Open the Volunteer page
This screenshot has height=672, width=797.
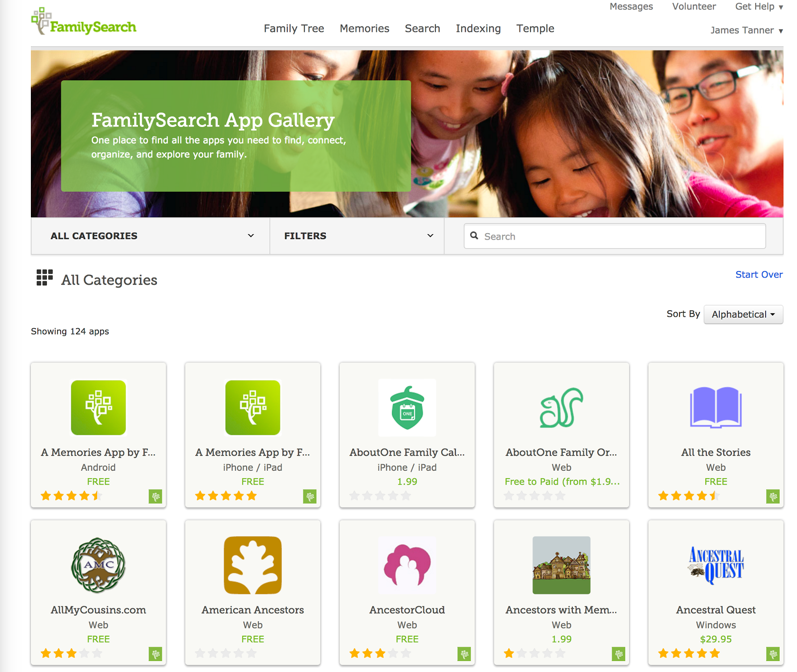[693, 6]
